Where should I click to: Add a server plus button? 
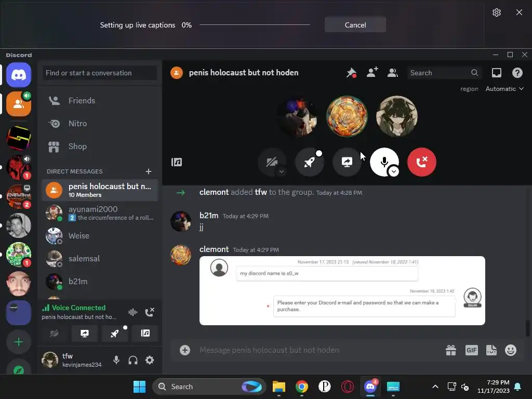pos(19,342)
